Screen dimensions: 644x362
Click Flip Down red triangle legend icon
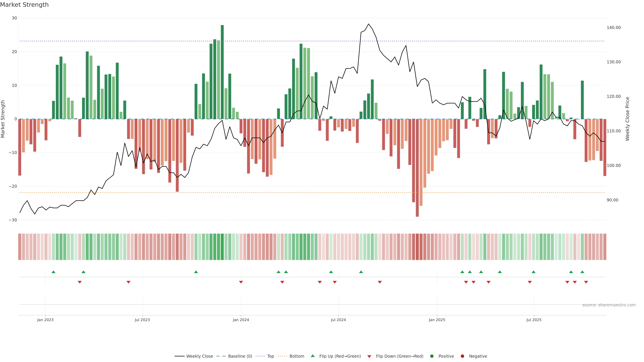tap(369, 356)
